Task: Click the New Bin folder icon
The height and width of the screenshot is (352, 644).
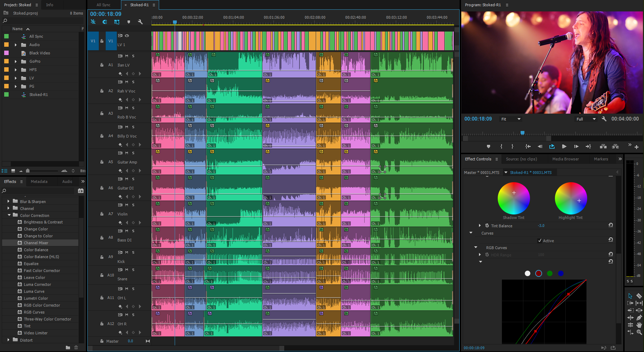Action: 68,347
